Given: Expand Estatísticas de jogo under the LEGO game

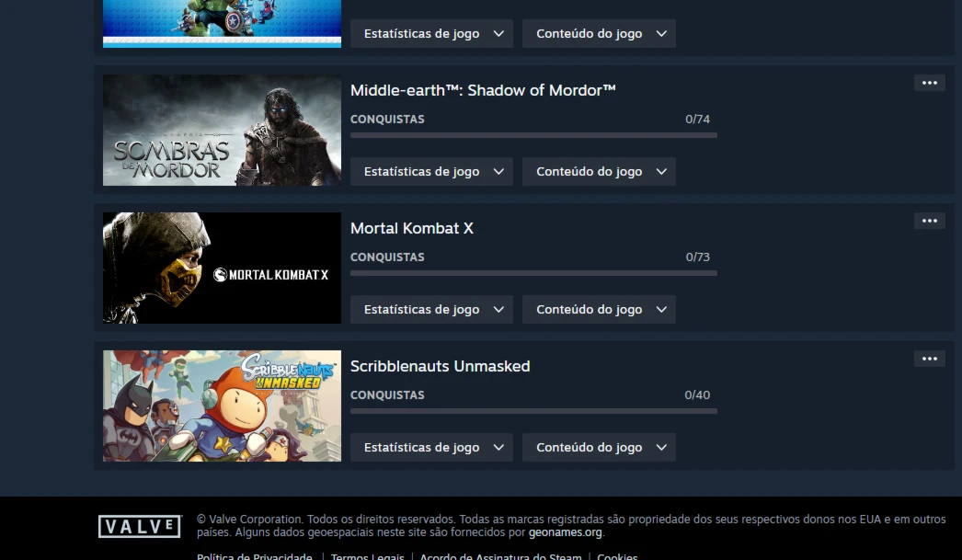Looking at the screenshot, I should (431, 34).
